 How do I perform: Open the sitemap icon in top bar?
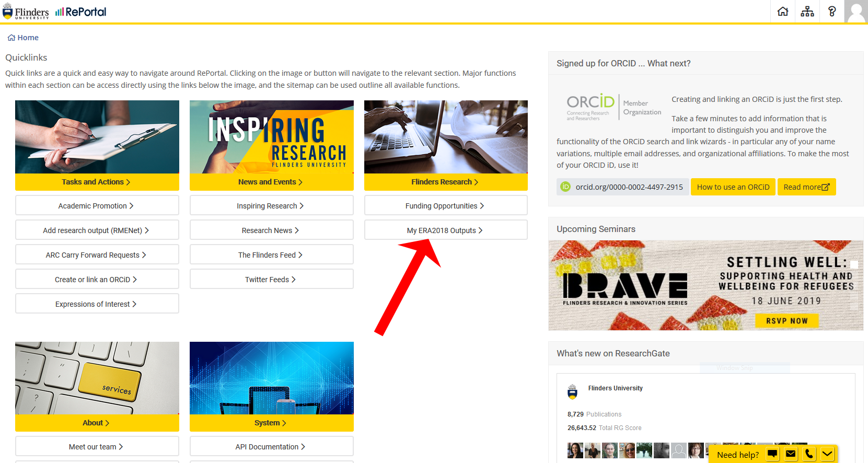click(x=807, y=11)
